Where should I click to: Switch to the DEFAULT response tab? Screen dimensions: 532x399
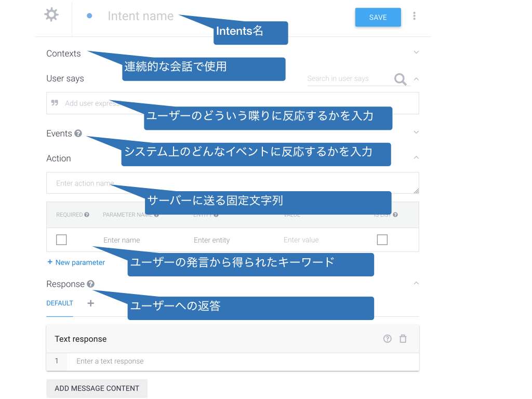[x=59, y=303]
